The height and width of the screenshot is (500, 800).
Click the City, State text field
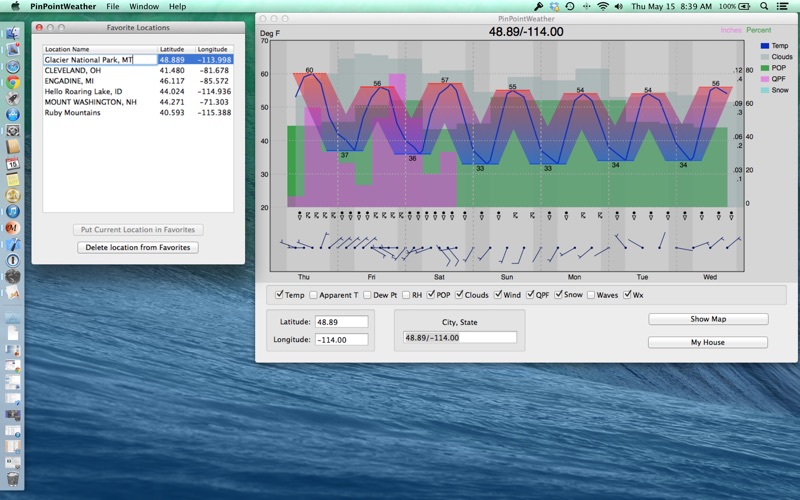point(460,337)
